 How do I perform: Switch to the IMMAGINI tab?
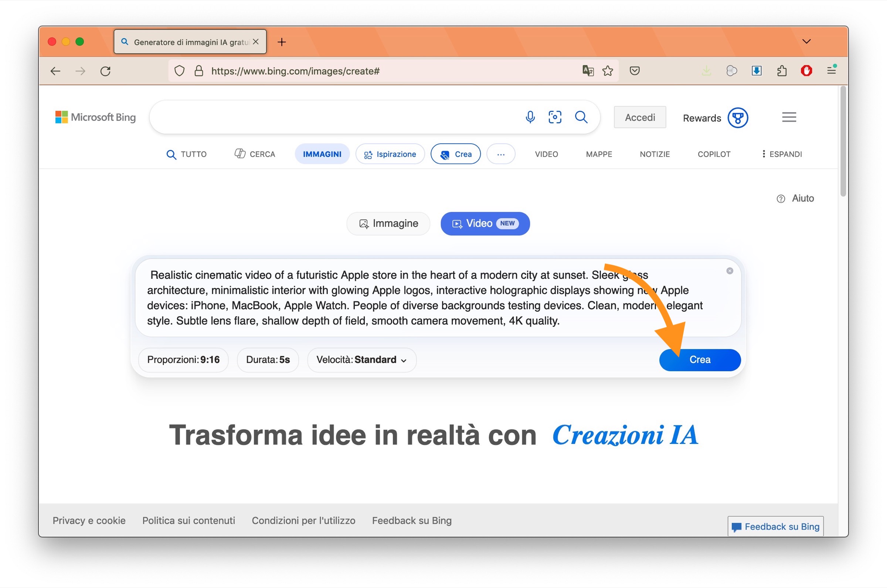(x=322, y=154)
